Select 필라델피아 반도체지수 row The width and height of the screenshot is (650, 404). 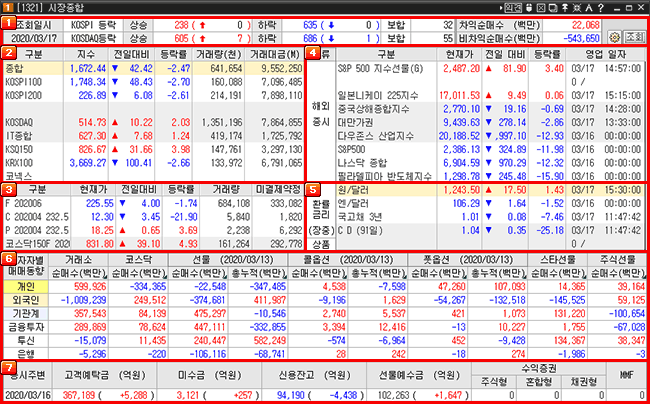click(x=490, y=176)
